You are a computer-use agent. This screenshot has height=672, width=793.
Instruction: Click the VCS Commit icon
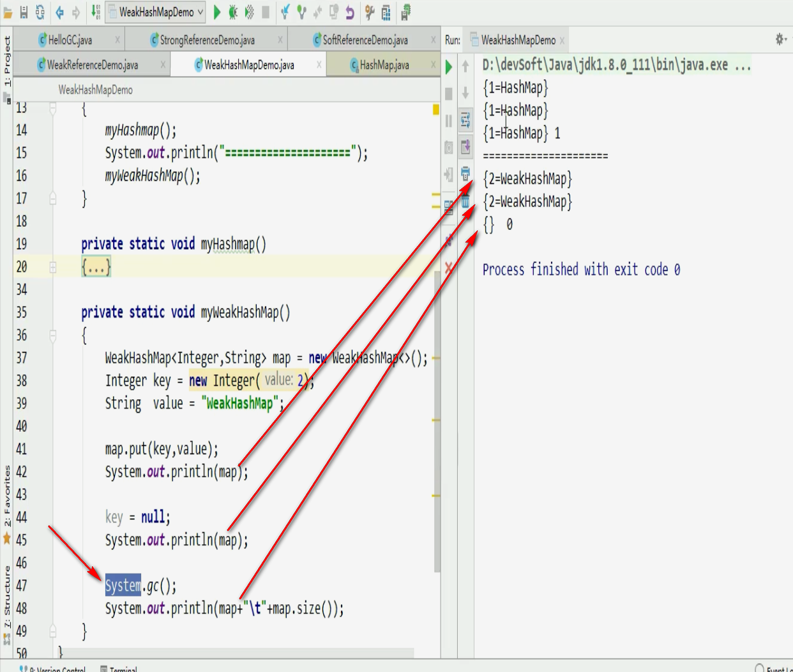tap(301, 11)
